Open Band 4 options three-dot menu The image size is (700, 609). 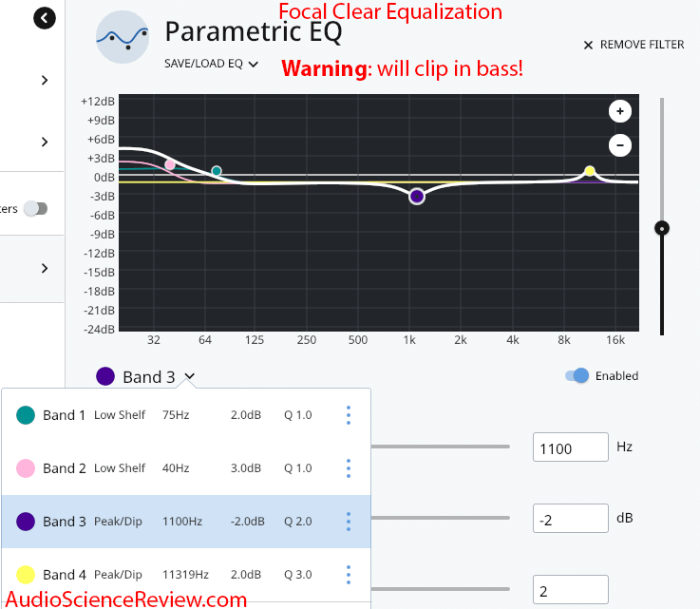(349, 575)
